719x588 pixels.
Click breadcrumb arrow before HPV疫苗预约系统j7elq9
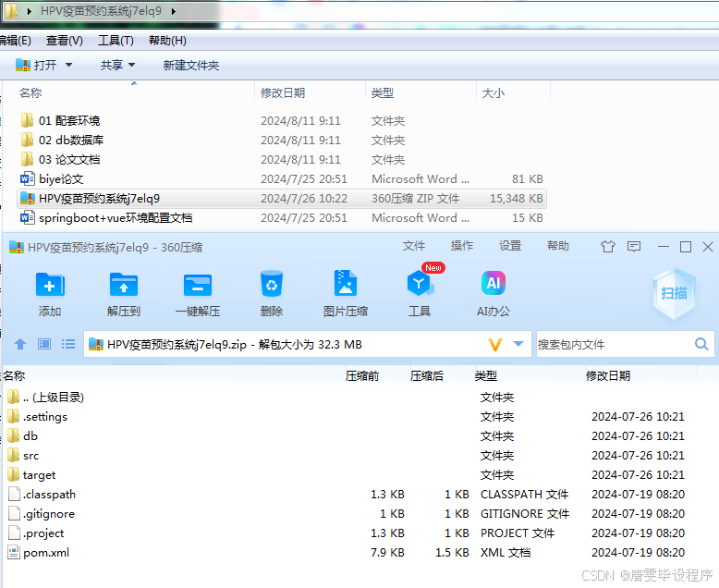30,11
